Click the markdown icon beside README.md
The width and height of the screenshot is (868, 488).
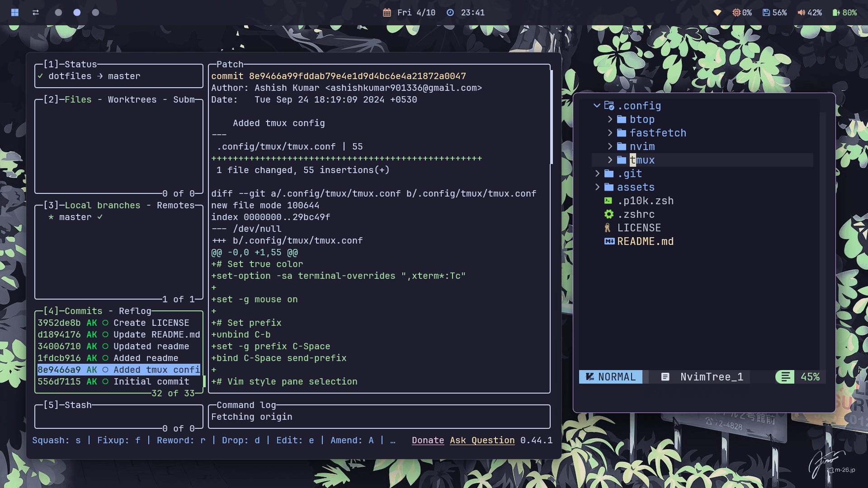click(x=609, y=241)
